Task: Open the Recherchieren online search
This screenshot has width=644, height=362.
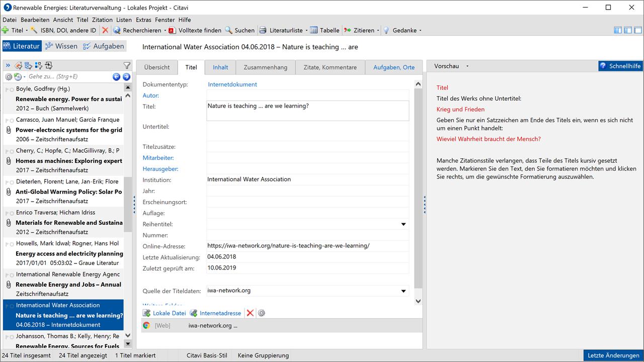Action: pyautogui.click(x=137, y=30)
